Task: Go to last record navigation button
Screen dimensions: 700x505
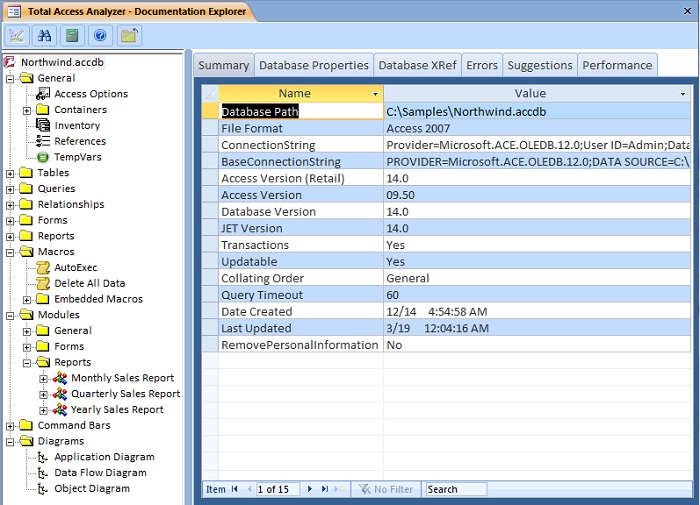Action: click(325, 489)
